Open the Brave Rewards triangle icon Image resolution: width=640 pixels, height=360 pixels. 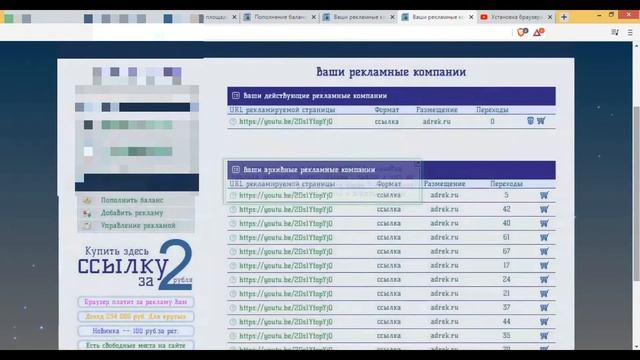tap(538, 32)
